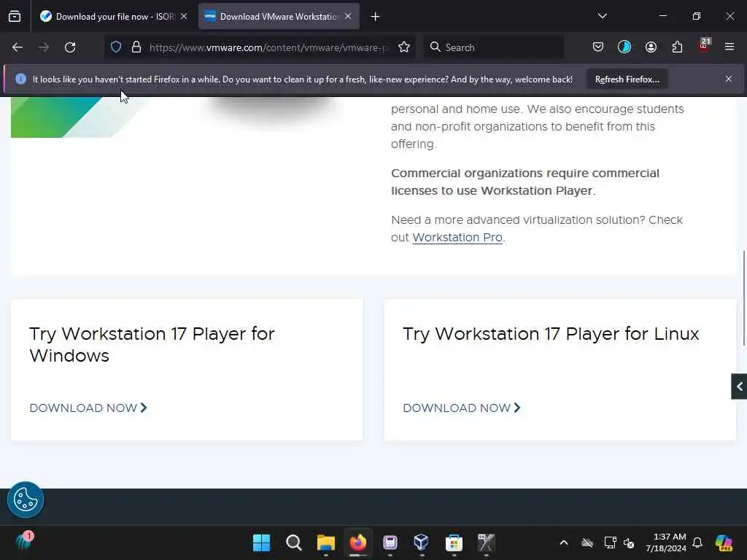Click the Refresh Firefox... button

[x=627, y=79]
